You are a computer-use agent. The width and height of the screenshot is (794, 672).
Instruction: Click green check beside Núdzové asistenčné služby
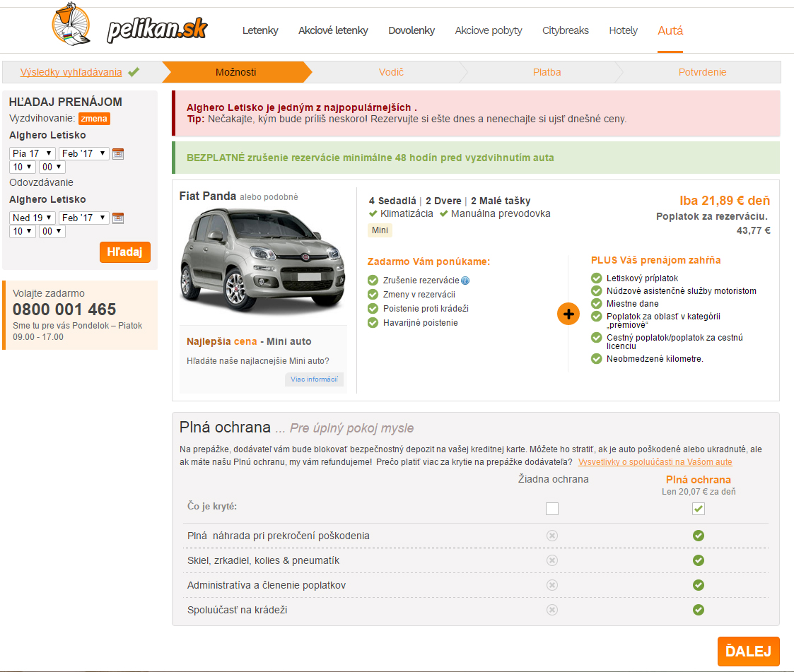pos(597,291)
